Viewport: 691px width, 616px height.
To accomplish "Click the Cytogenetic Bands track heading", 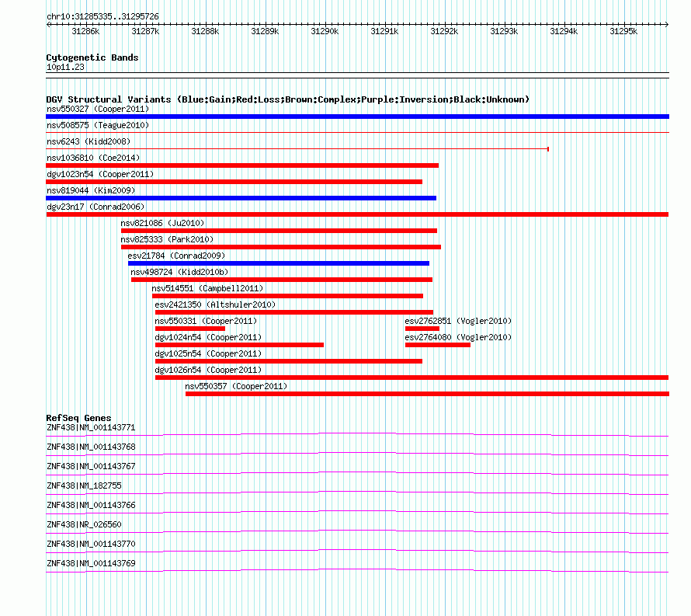I will (92, 57).
